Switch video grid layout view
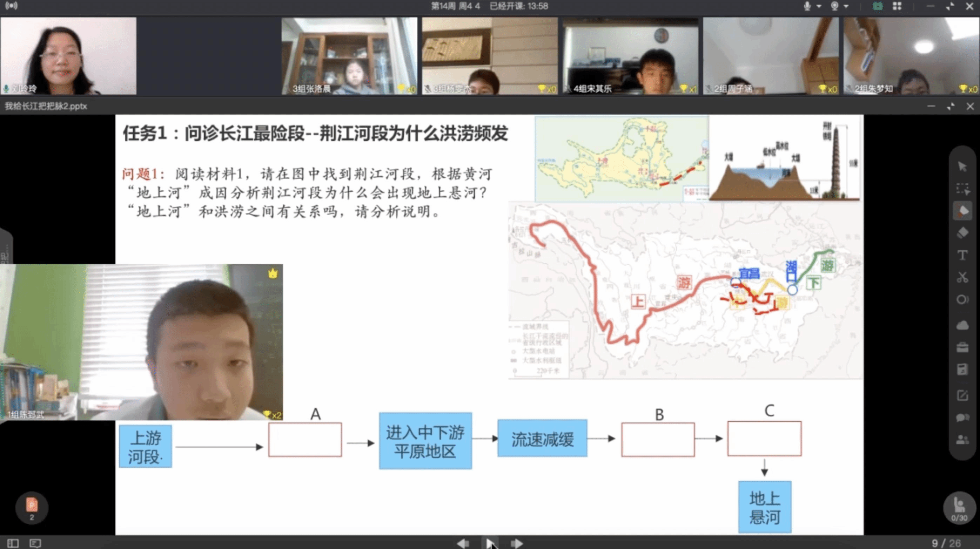The image size is (980, 549). [897, 6]
